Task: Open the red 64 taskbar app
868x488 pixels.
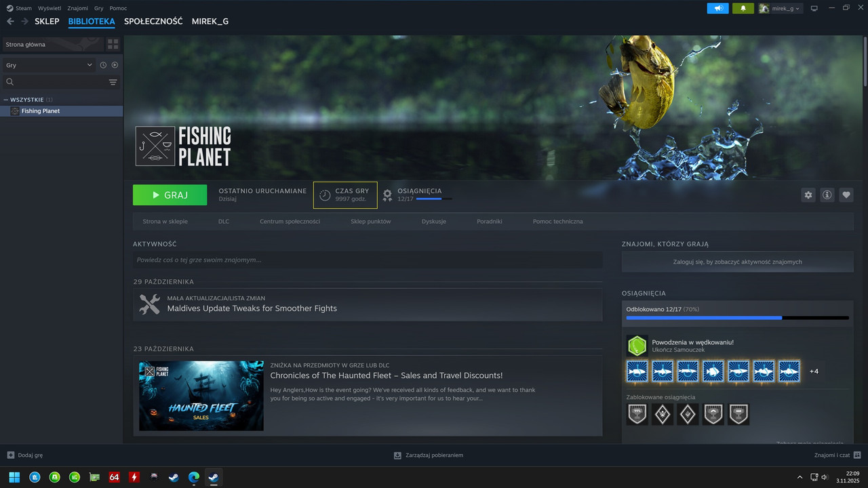Action: tap(114, 477)
